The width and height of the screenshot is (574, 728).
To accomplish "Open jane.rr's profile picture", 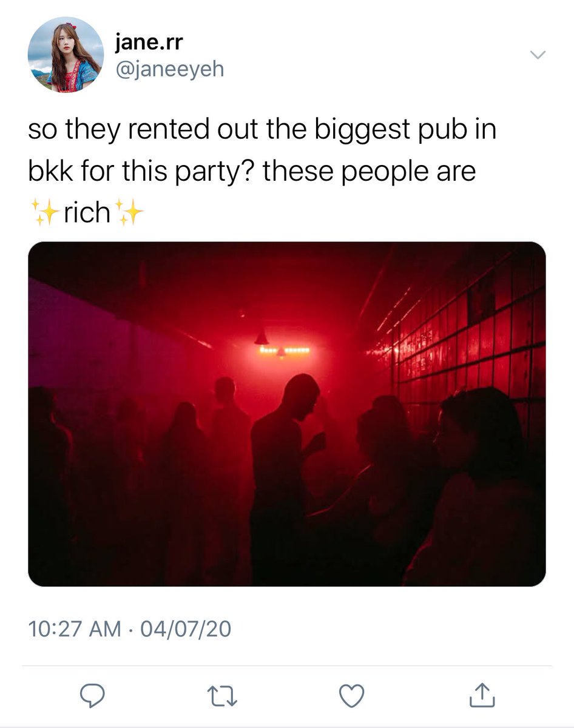I will [x=66, y=55].
